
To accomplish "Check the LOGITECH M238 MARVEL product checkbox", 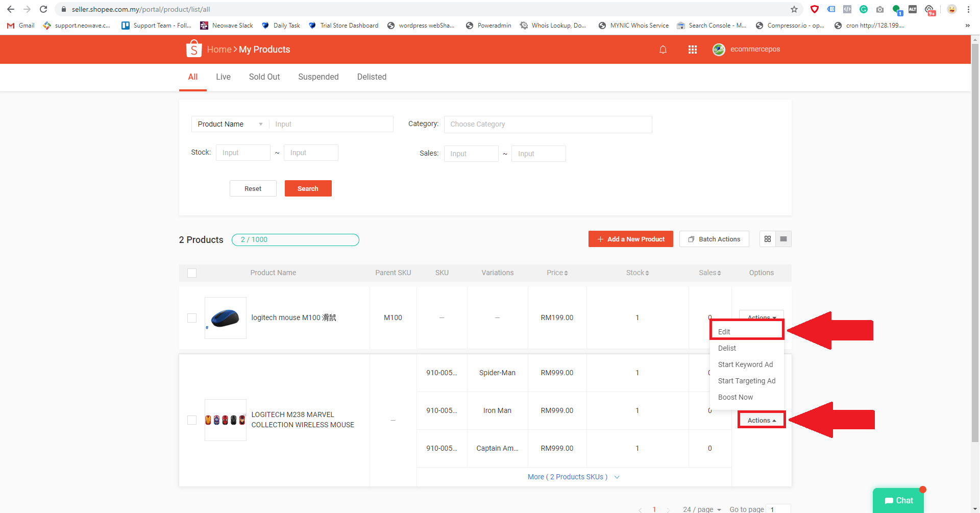I will click(x=192, y=420).
